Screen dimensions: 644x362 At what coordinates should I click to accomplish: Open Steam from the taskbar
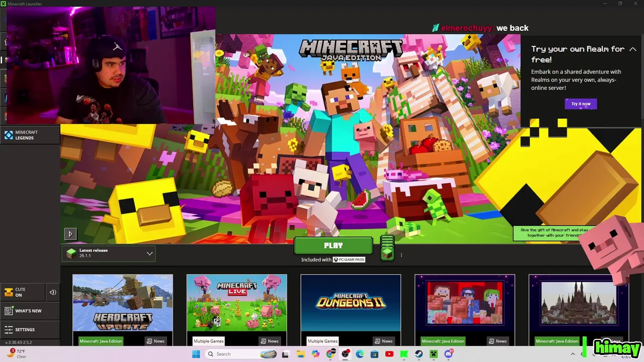(419, 354)
